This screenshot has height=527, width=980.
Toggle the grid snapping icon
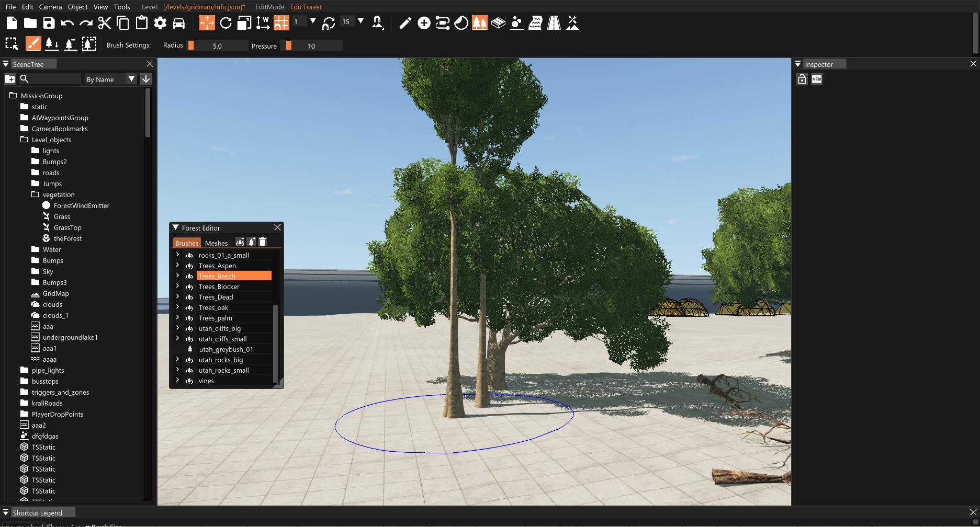[x=281, y=23]
